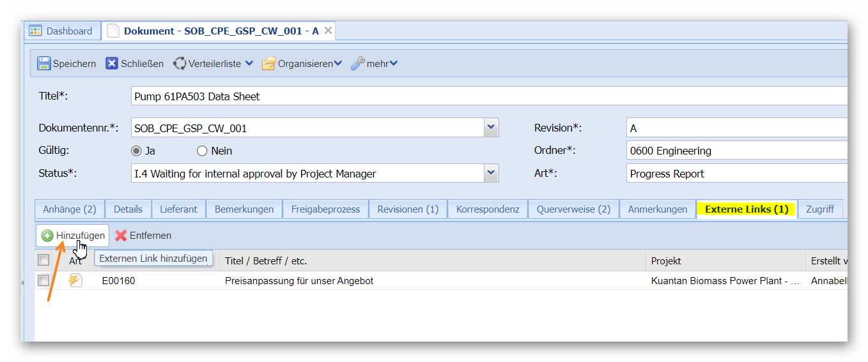Click the green plus Hinzufügen icon

pos(47,236)
